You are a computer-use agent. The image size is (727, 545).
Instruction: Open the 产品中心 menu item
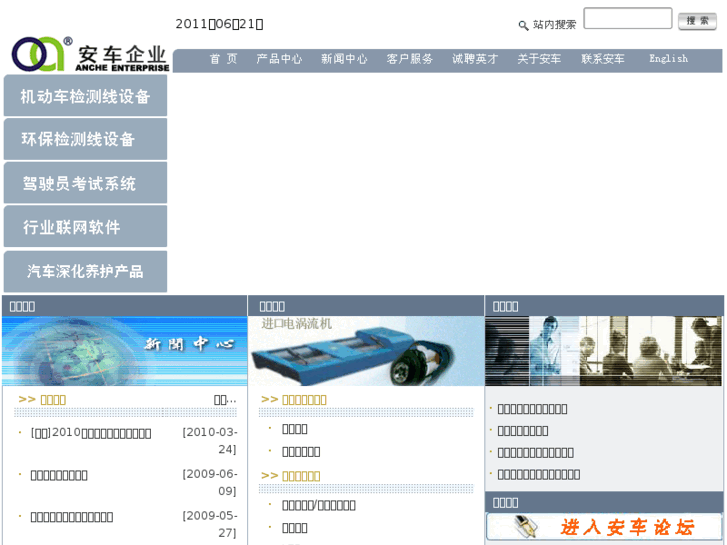279,59
